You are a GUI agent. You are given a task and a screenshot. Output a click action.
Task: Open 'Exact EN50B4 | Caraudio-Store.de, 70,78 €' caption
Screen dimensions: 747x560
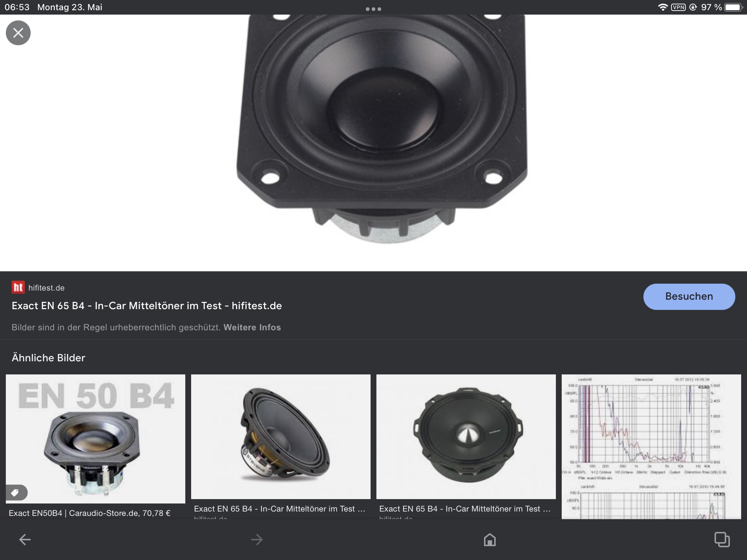pos(89,513)
